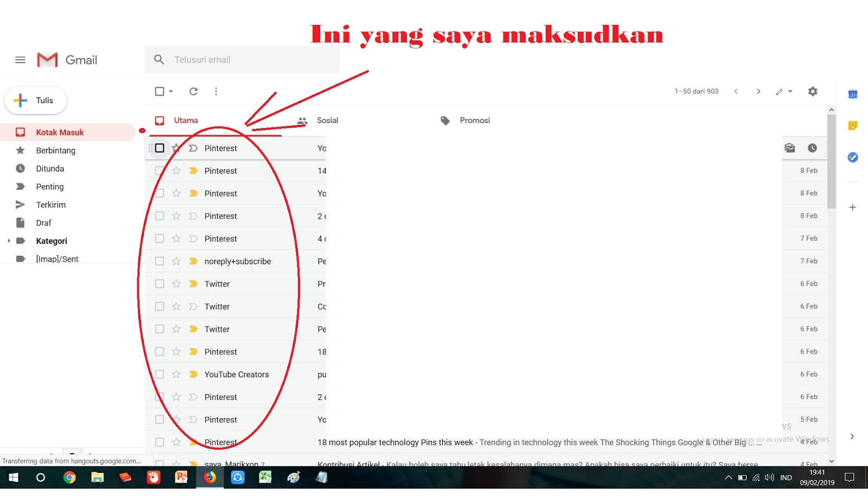Open Google Keep in the side panel
Viewport: 868px width, 500px height.
tap(852, 125)
